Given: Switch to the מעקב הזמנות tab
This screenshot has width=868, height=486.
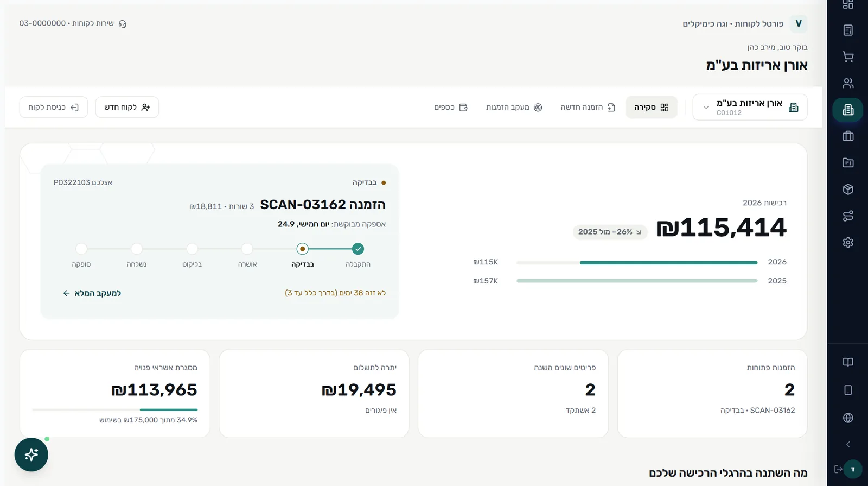Looking at the screenshot, I should pyautogui.click(x=514, y=108).
